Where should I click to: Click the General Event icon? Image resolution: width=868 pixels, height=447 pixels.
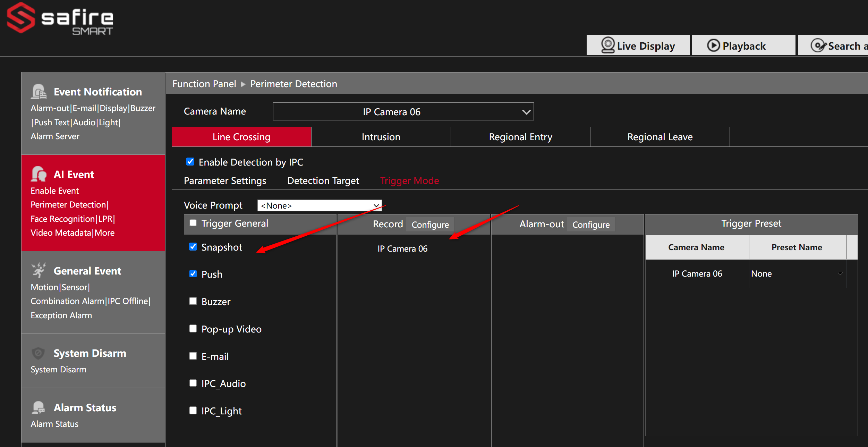click(x=38, y=270)
